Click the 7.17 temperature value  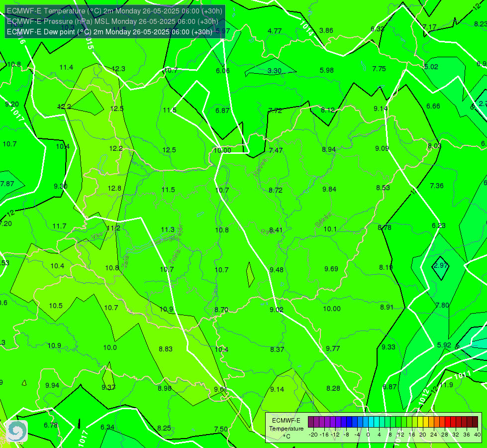pyautogui.click(x=429, y=27)
